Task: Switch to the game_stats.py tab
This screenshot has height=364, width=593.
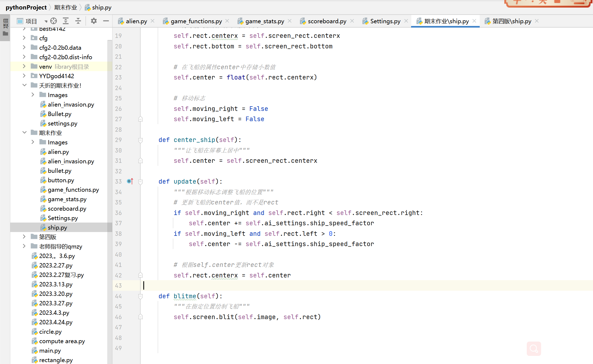Action: [264, 21]
